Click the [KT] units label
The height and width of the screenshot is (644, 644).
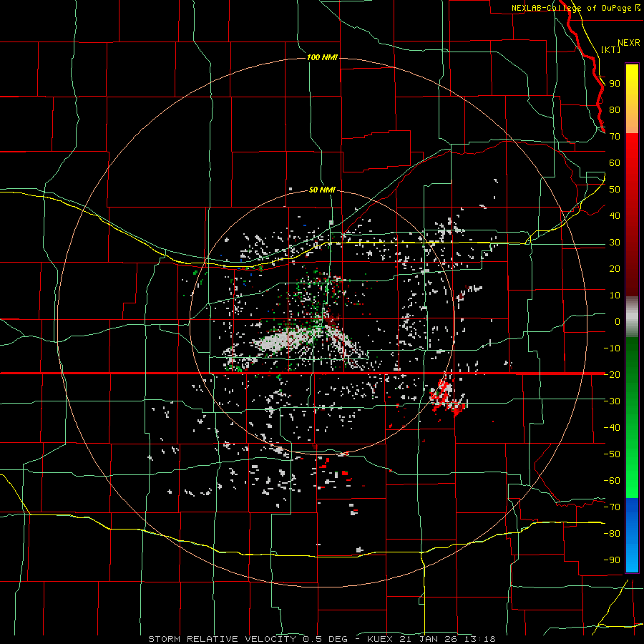(610, 49)
